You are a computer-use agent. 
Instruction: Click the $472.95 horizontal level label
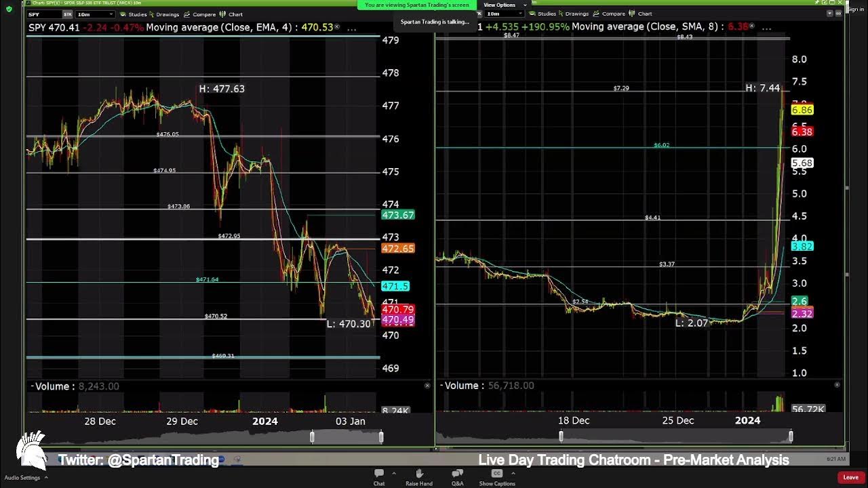click(x=229, y=236)
